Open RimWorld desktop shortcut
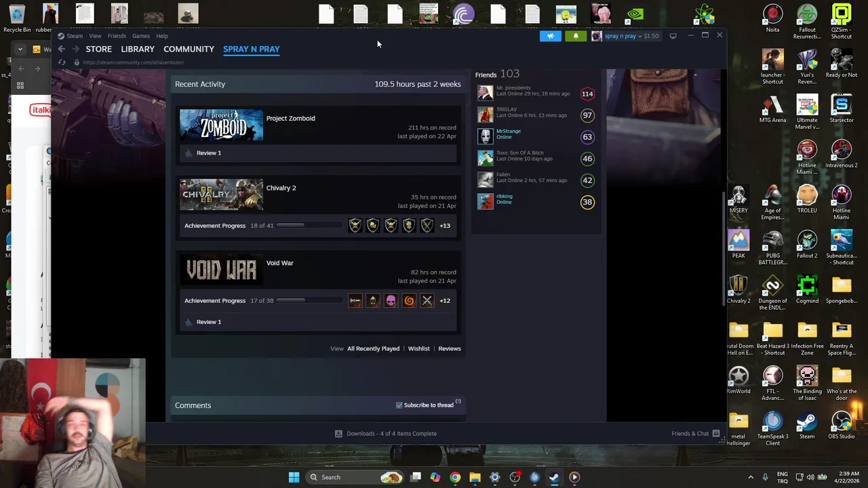Image resolution: width=868 pixels, height=488 pixels. pyautogui.click(x=738, y=380)
